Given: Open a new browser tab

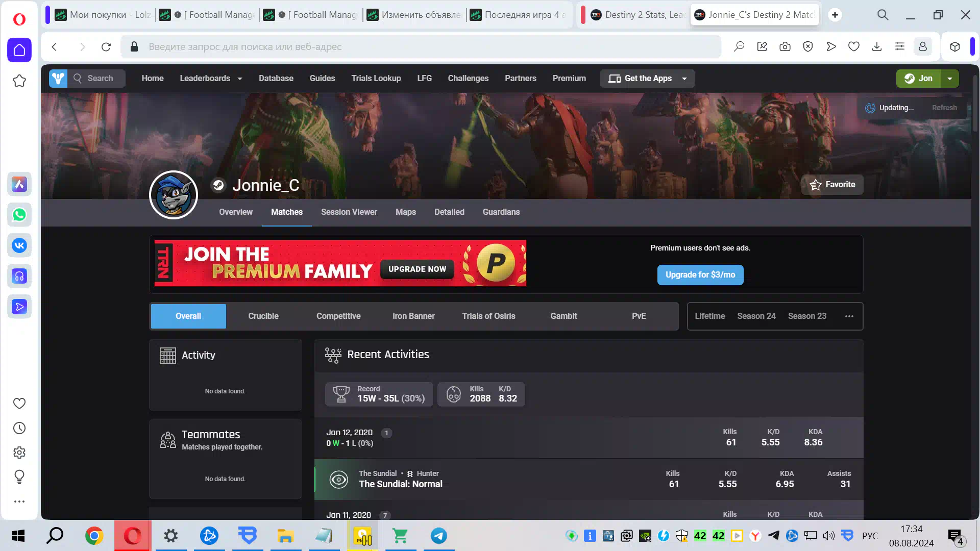Looking at the screenshot, I should (x=835, y=15).
